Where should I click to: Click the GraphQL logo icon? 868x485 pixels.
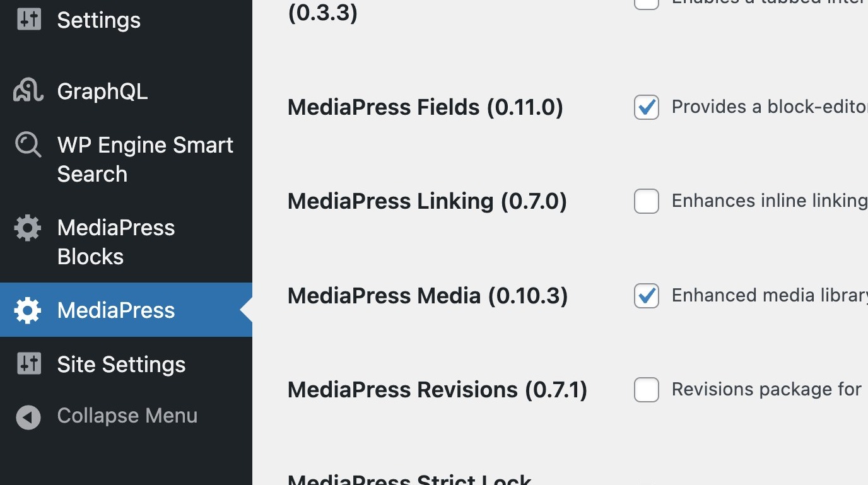[28, 91]
